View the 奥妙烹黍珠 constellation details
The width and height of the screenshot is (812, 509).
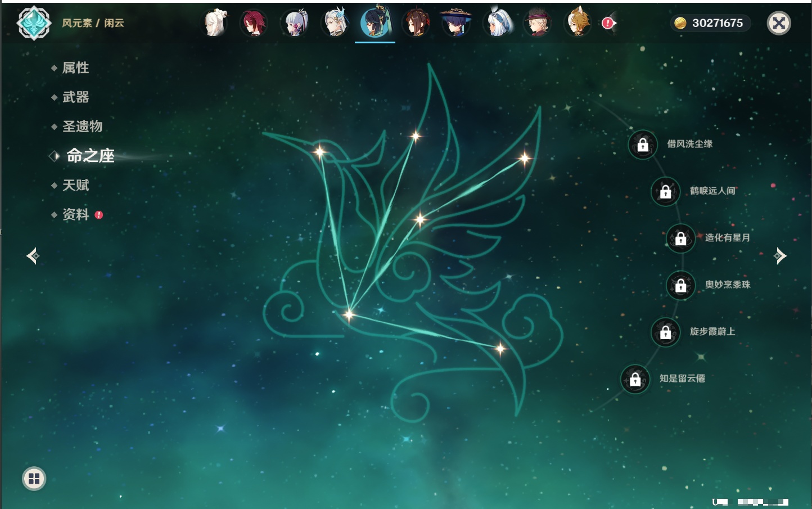681,285
